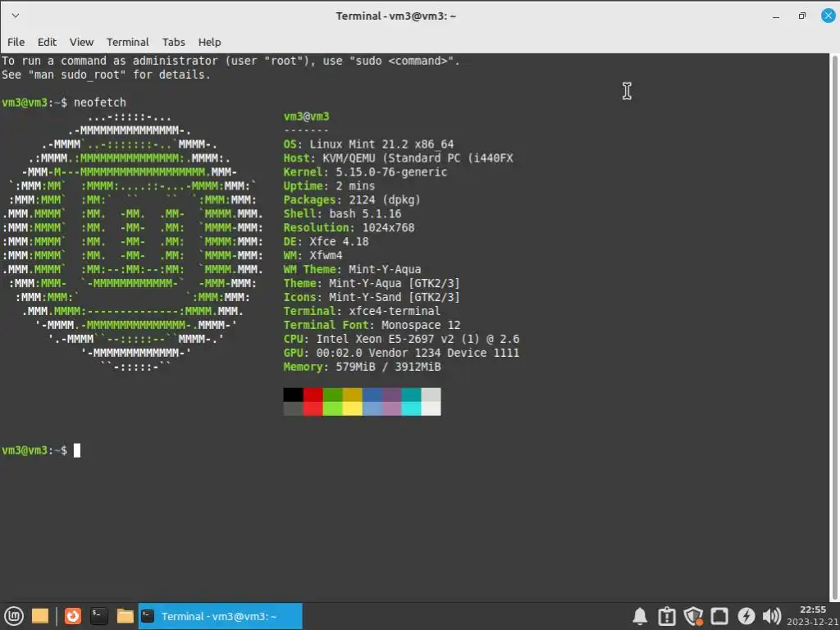Open the File menu
Image resolution: width=840 pixels, height=630 pixels.
(16, 42)
